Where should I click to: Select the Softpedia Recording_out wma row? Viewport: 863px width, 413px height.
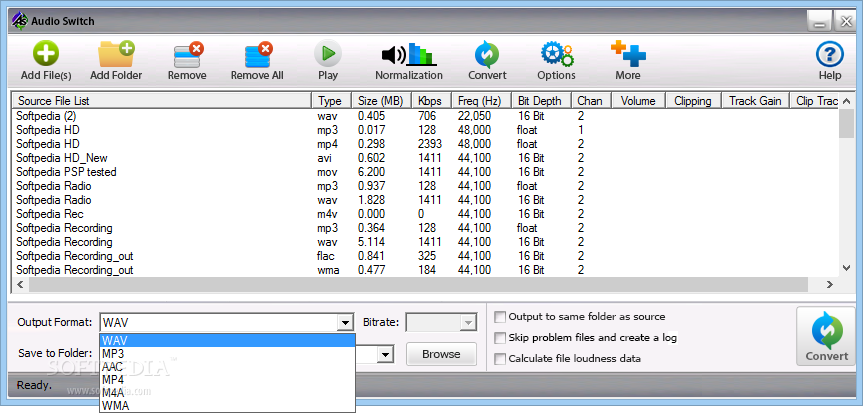[425, 270]
